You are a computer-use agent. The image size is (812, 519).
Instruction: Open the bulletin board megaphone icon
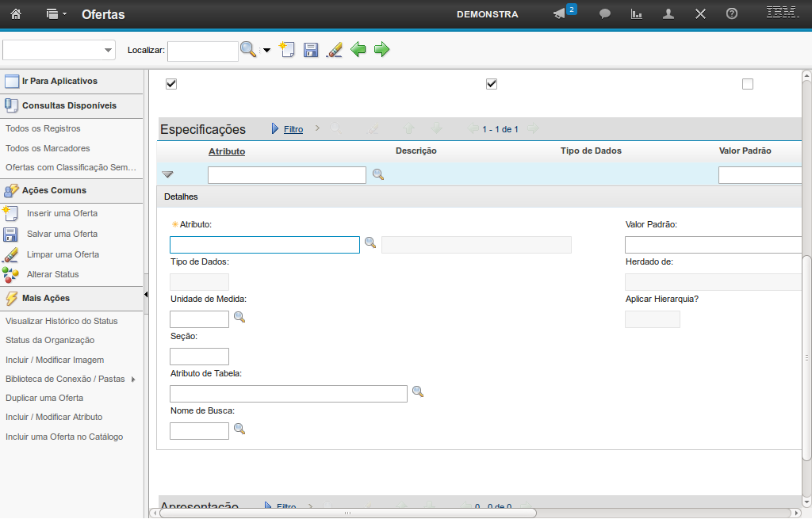(560, 13)
